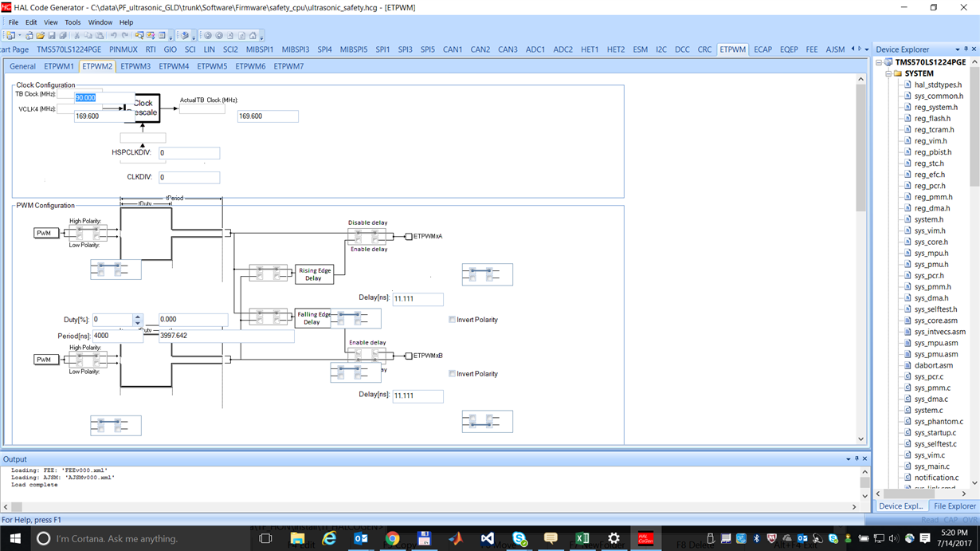Toggle the Rising Edge Delay input switch
Image resolution: width=980 pixels, height=551 pixels.
tap(269, 274)
